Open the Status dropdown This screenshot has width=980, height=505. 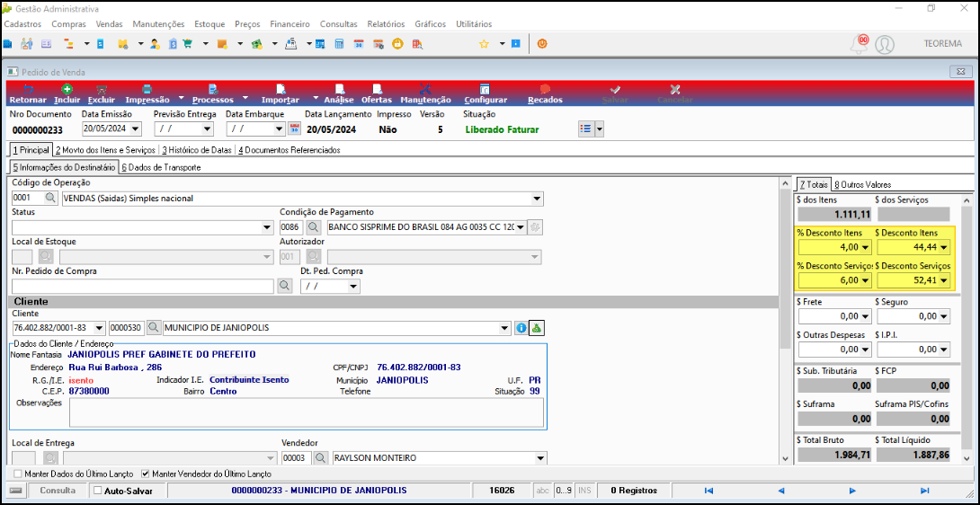[x=268, y=226]
